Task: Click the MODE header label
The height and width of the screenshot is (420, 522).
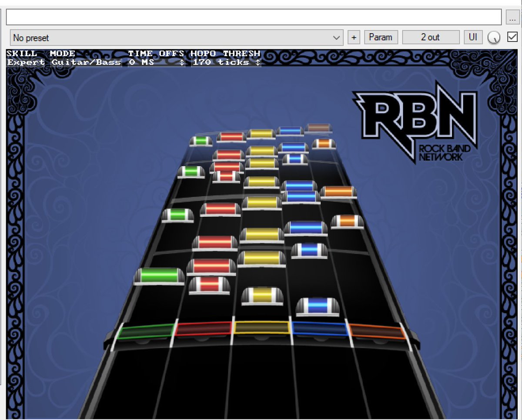Action: click(x=63, y=54)
